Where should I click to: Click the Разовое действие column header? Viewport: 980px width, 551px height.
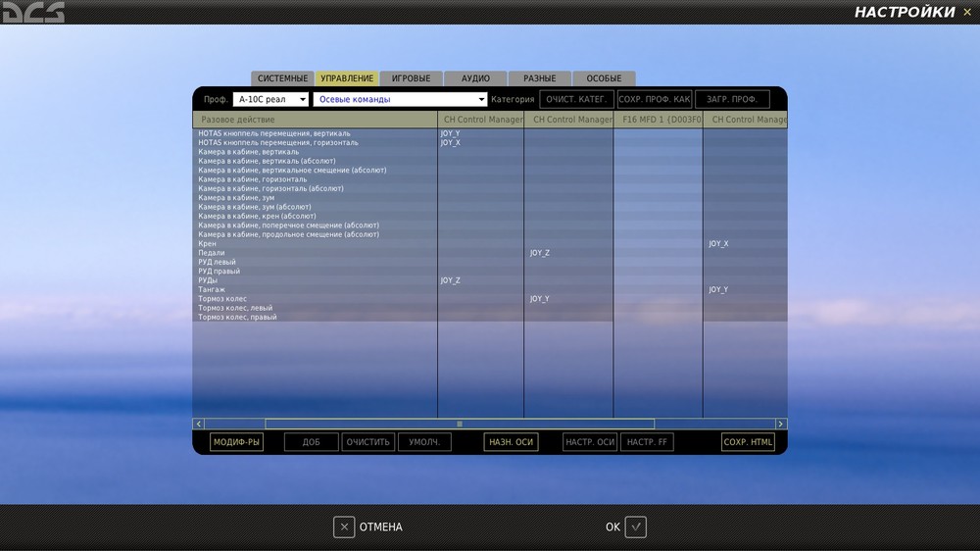tap(315, 119)
